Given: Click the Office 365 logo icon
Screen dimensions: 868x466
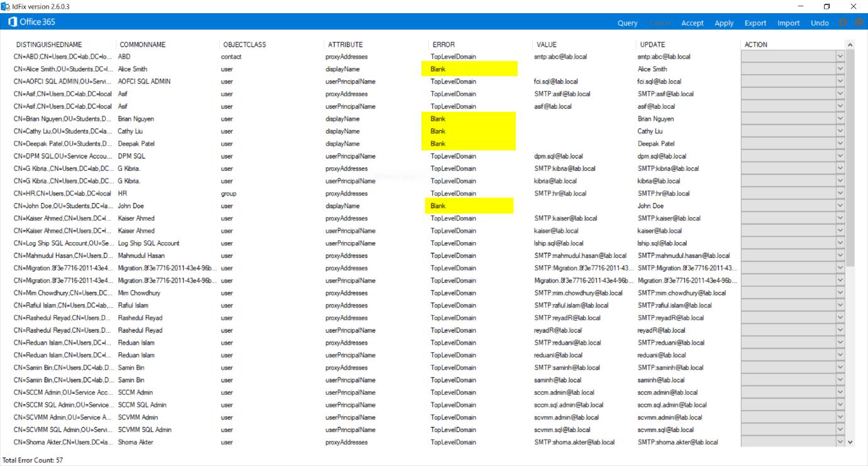Looking at the screenshot, I should coord(13,22).
